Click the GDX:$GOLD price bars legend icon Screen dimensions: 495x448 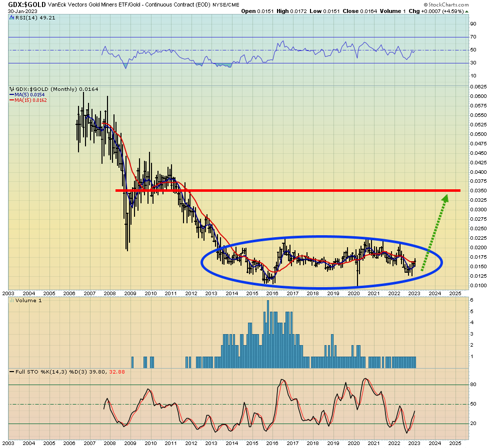12,89
